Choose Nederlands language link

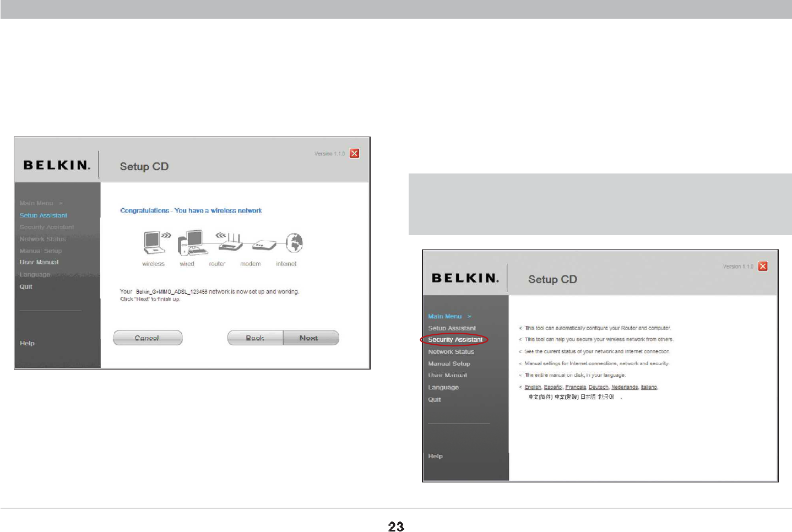[625, 387]
